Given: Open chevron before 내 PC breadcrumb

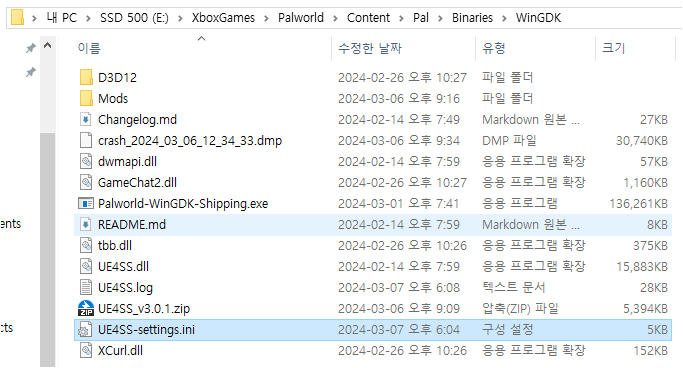Looking at the screenshot, I should pyautogui.click(x=34, y=18).
